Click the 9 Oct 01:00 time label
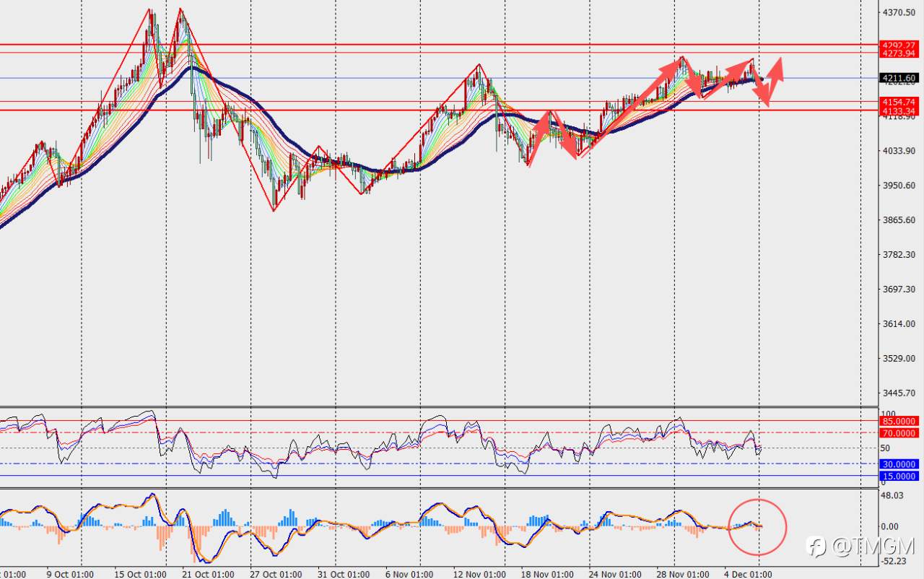The height and width of the screenshot is (579, 924). [70, 575]
